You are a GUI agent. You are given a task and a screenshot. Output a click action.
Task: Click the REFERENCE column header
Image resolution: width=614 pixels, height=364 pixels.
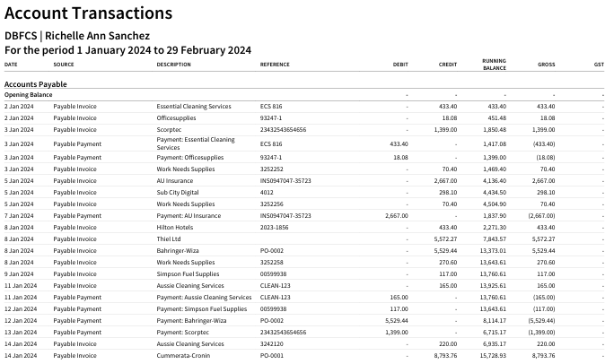coord(275,65)
